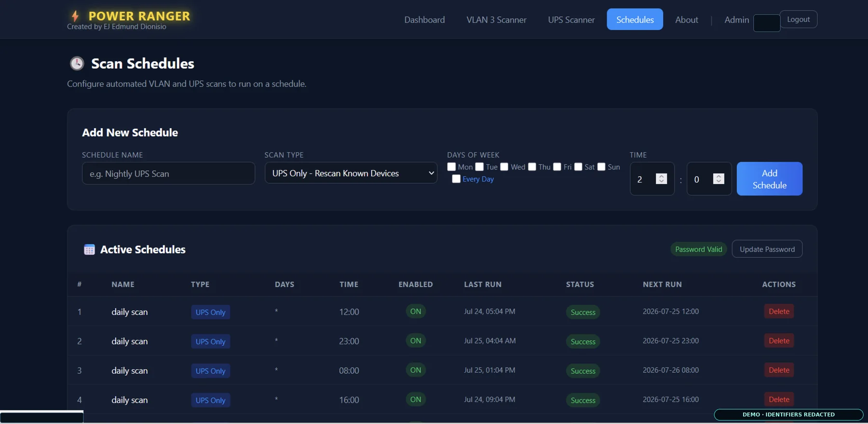Viewport: 868px width, 424px height.
Task: Click the UPS Only tag in row 1
Action: [x=210, y=312]
